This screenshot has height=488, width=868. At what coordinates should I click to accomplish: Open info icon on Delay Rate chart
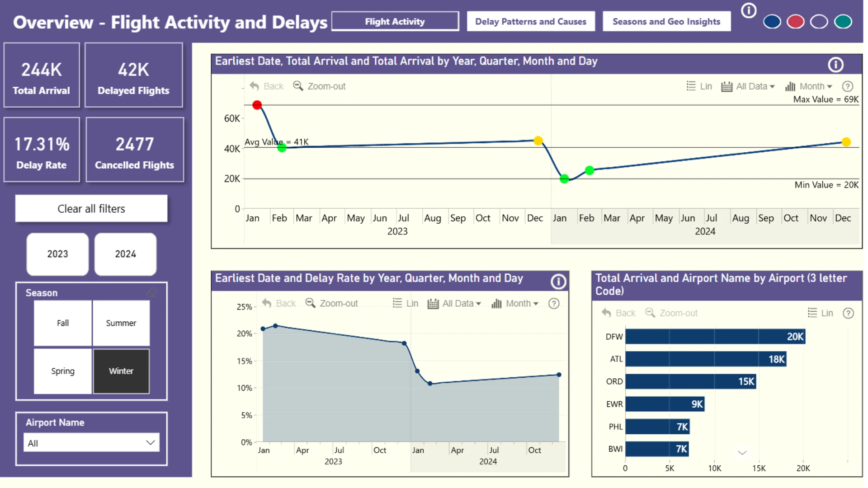pyautogui.click(x=558, y=282)
